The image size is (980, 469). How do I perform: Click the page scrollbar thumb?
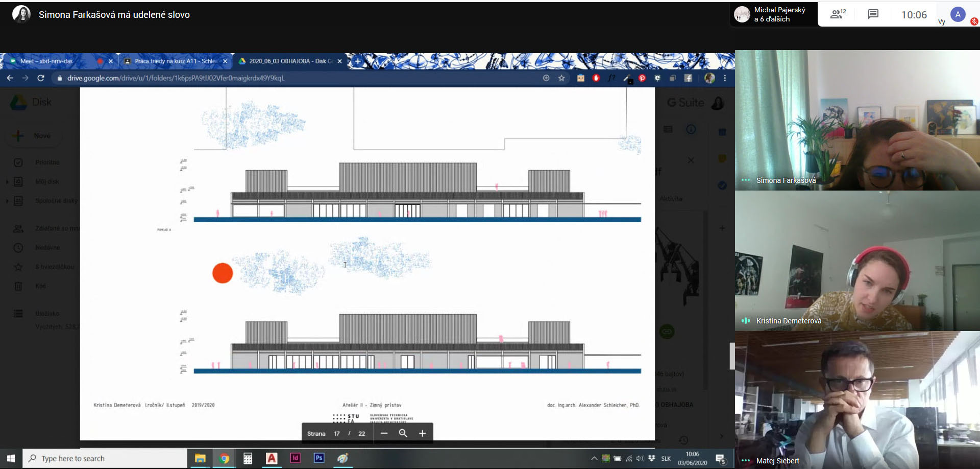(732, 356)
